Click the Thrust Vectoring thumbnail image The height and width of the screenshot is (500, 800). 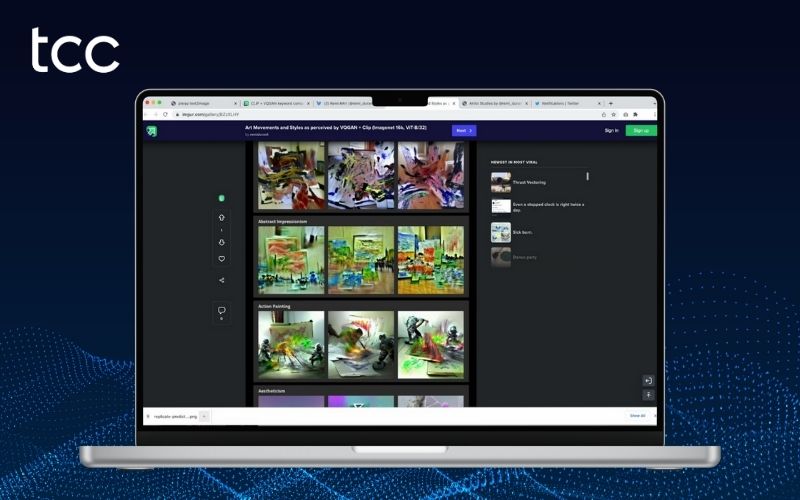click(501, 182)
